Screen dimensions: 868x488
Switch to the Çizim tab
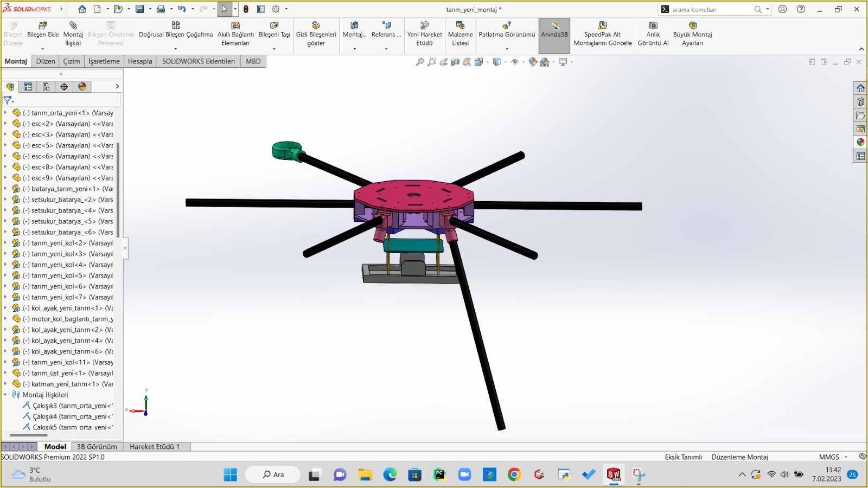(72, 61)
